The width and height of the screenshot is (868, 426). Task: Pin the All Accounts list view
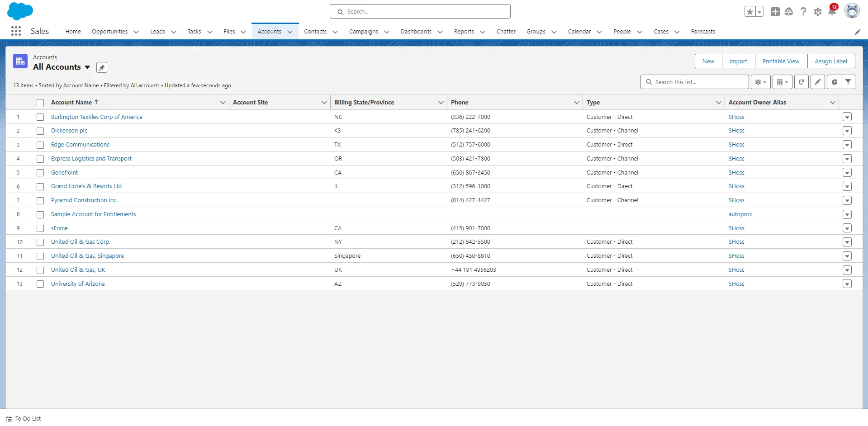[x=102, y=67]
